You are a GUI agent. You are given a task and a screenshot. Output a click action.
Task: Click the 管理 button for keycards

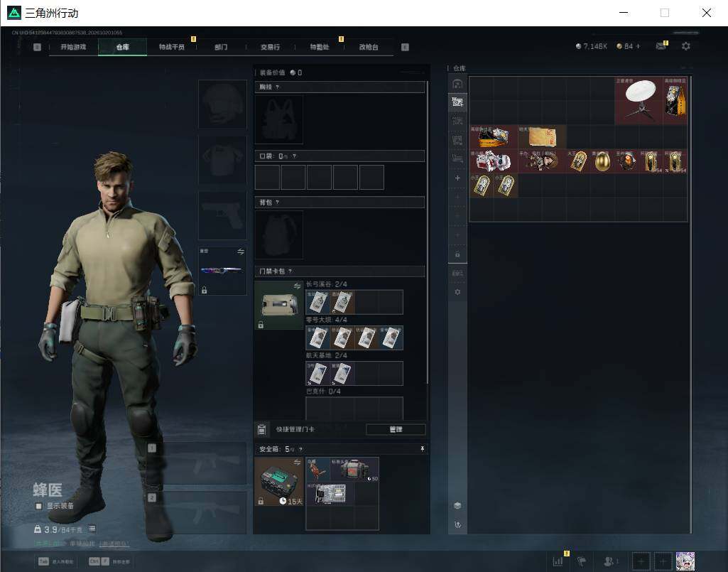click(396, 429)
